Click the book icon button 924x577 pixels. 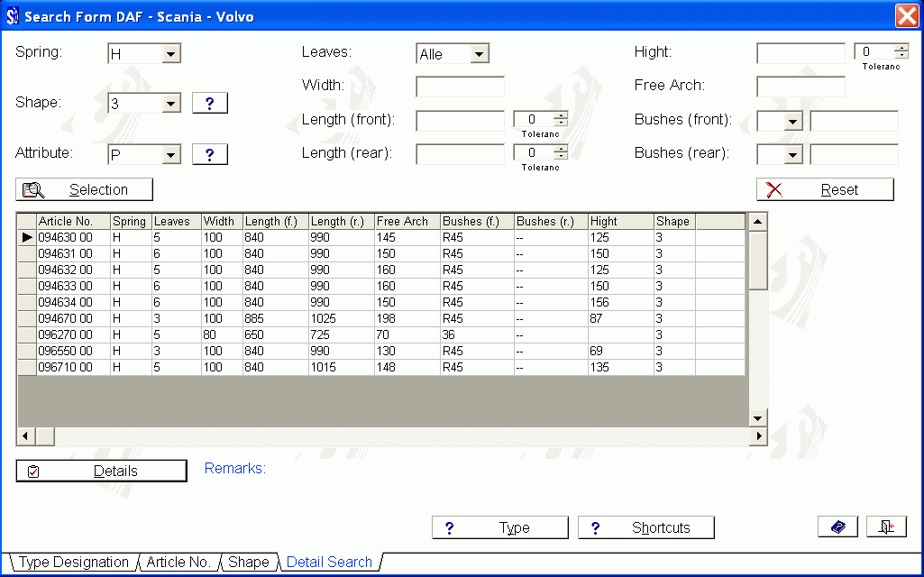point(837,527)
